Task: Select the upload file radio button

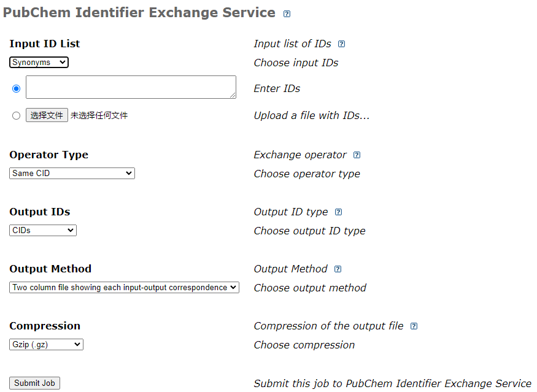Action: 17,115
